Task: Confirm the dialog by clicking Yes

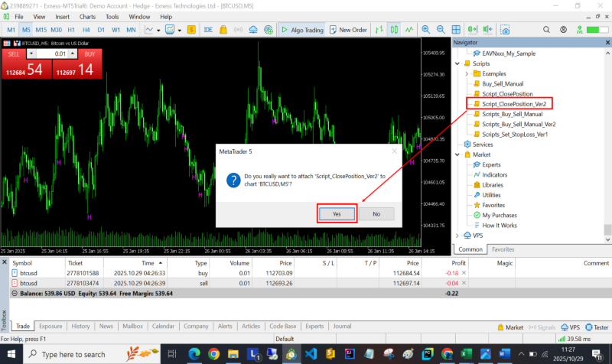Action: click(337, 214)
